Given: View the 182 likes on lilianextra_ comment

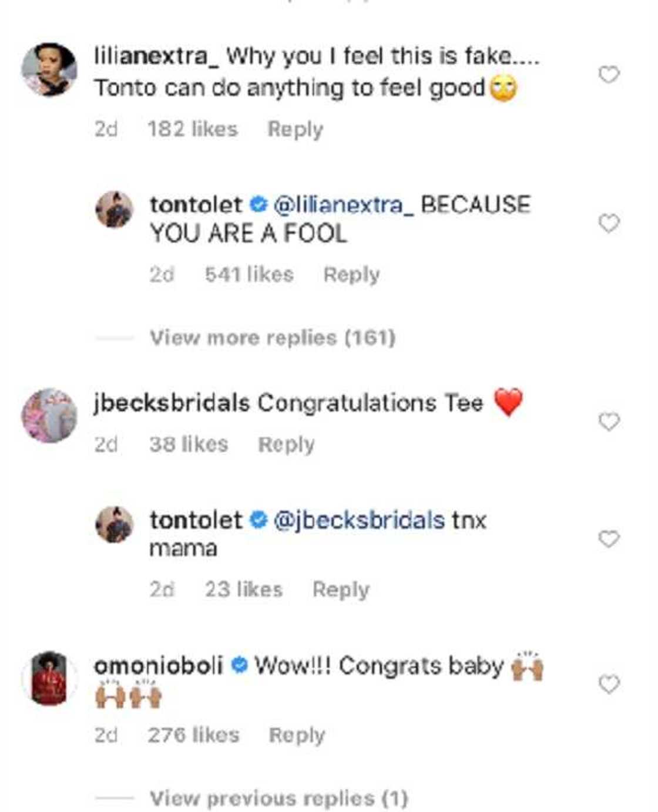Looking at the screenshot, I should click(x=193, y=129).
